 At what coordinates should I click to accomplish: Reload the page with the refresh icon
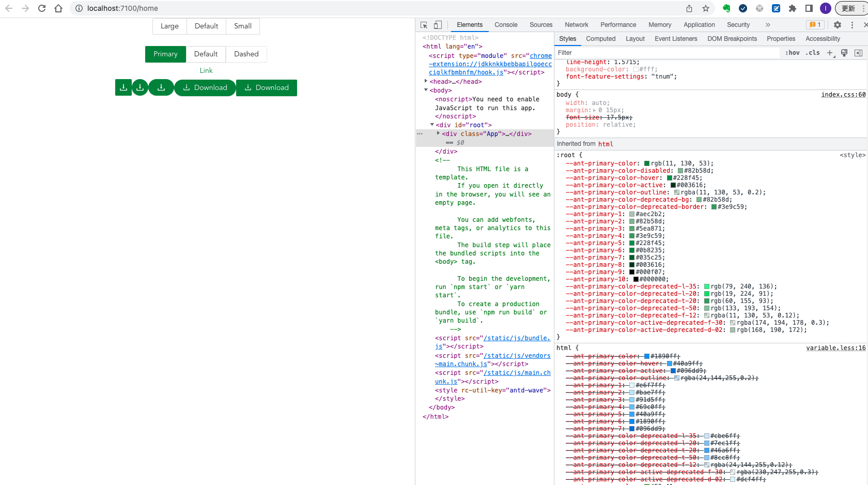pos(42,8)
